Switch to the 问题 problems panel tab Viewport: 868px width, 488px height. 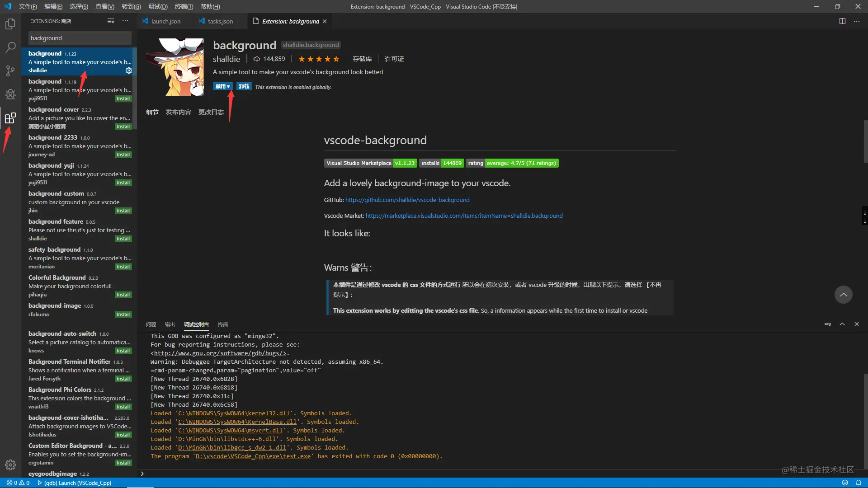(151, 324)
